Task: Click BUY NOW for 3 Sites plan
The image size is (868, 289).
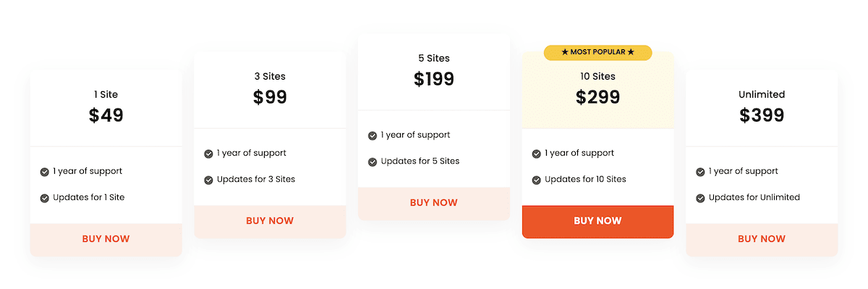Action: click(x=270, y=221)
